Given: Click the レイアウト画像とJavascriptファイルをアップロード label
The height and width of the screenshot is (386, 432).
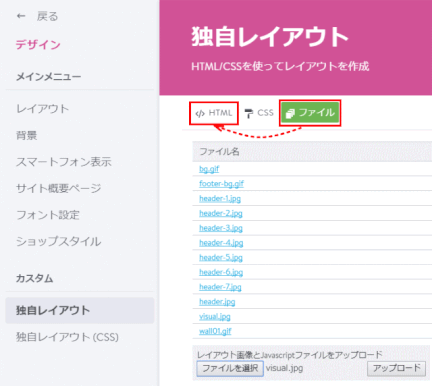Looking at the screenshot, I should click(290, 355).
